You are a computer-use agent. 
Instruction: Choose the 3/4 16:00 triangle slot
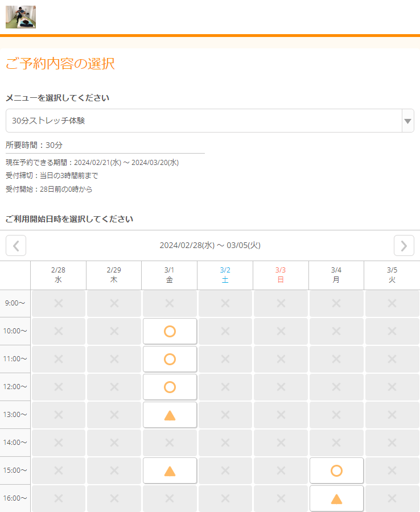point(336,498)
